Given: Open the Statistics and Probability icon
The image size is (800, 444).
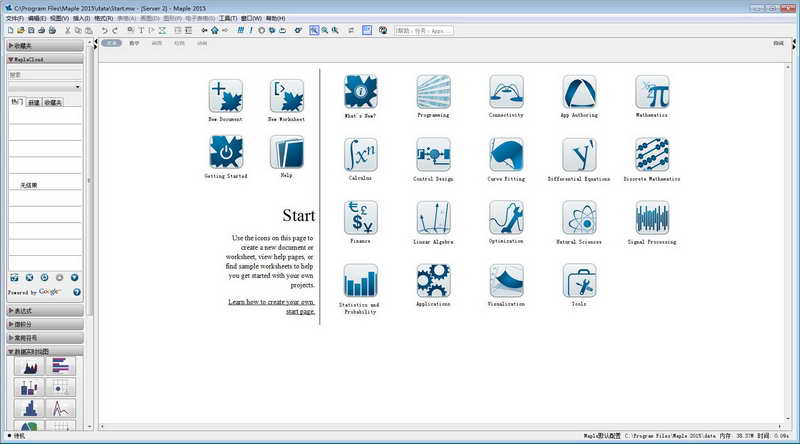Looking at the screenshot, I should pyautogui.click(x=360, y=281).
